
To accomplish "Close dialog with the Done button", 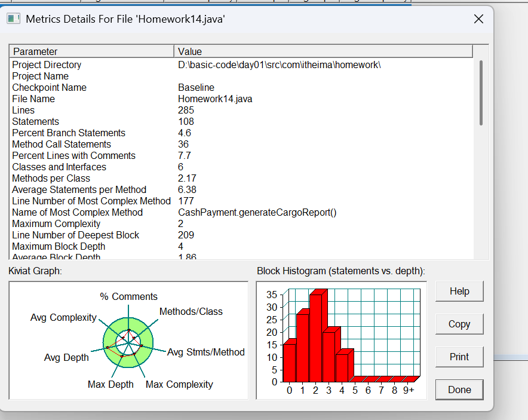I will pos(459,390).
